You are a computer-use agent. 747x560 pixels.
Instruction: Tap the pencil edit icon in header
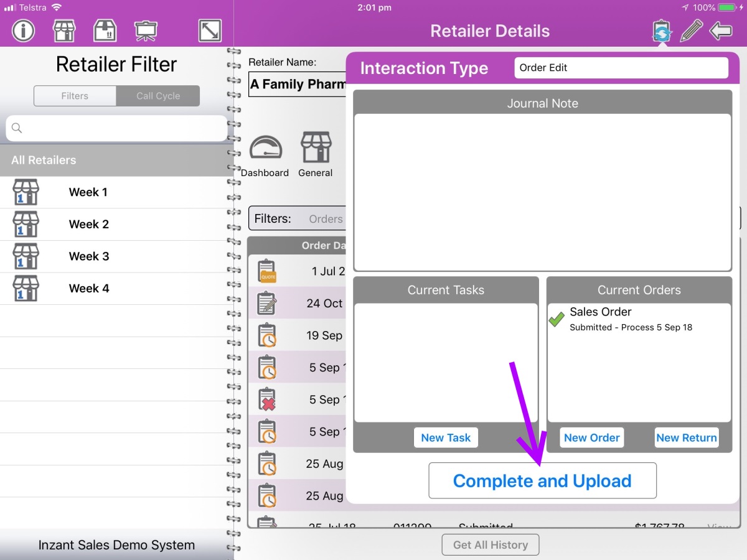tap(691, 30)
